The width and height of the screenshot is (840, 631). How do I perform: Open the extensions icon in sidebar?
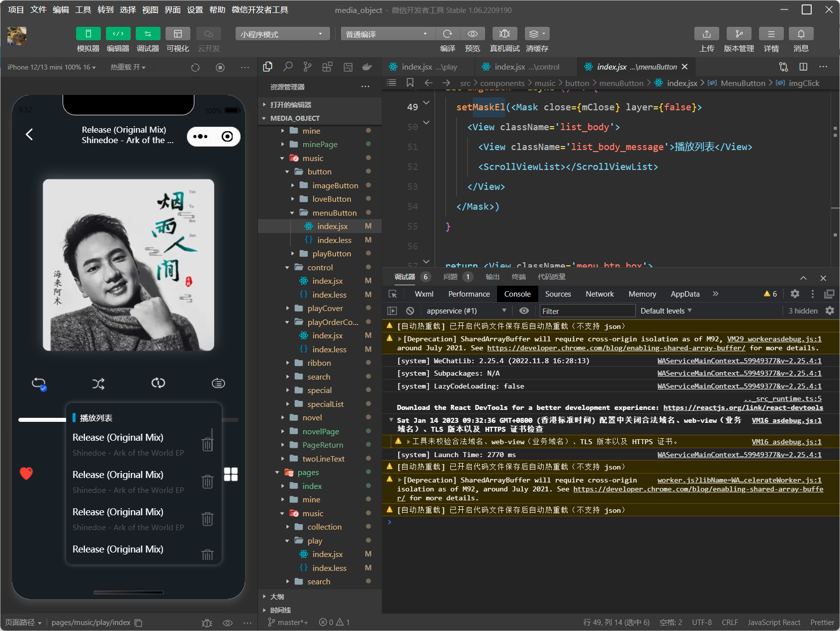tap(328, 67)
